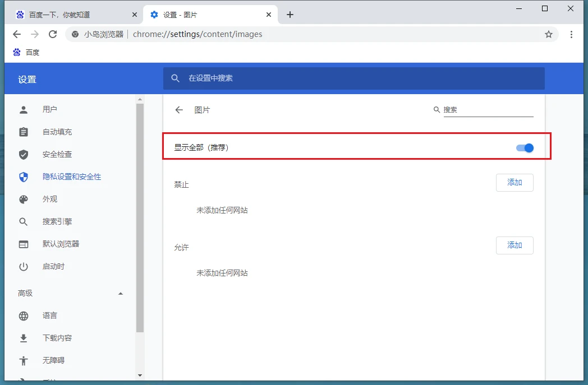
Task: Click 添加 button next to 禁止
Action: (514, 183)
